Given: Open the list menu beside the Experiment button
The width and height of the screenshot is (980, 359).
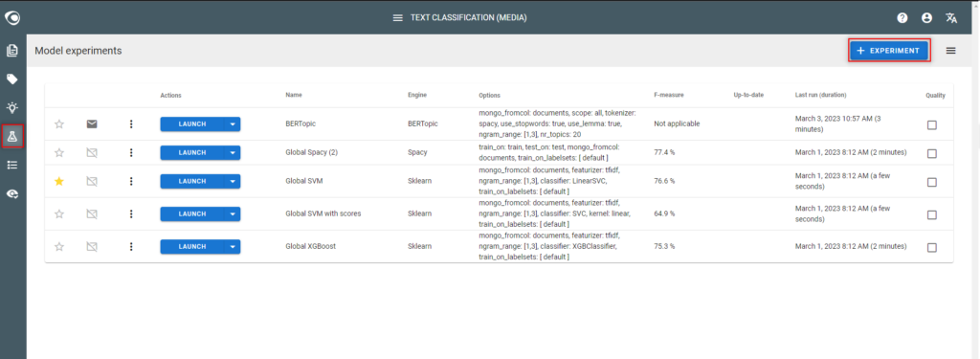Looking at the screenshot, I should pyautogui.click(x=950, y=51).
